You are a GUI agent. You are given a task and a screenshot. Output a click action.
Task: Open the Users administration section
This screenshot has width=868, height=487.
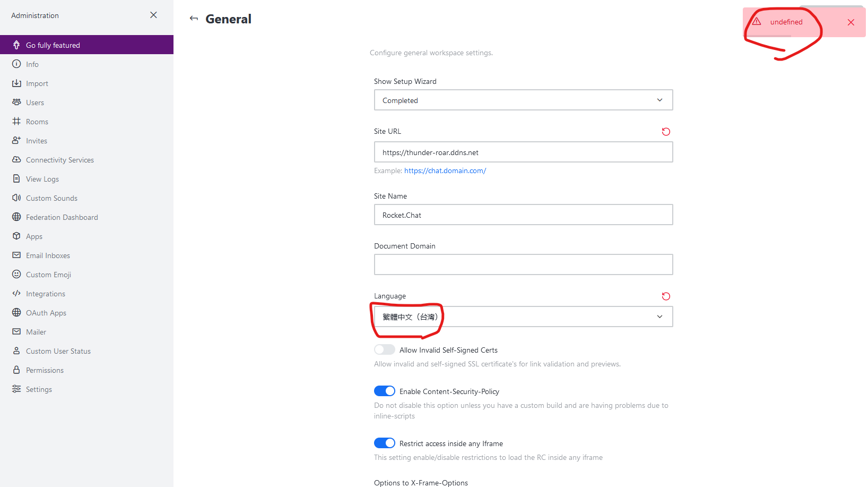[35, 102]
